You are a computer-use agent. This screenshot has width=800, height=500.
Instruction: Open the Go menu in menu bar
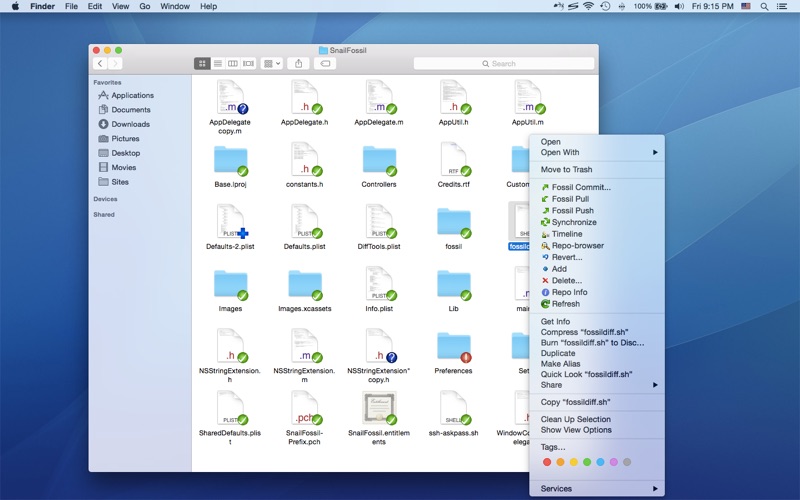click(145, 6)
